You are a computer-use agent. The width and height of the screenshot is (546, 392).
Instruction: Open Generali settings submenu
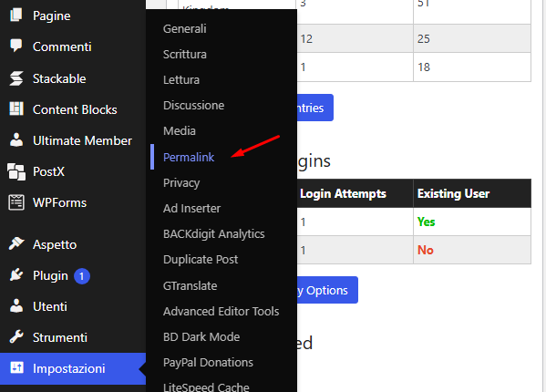[x=184, y=28]
